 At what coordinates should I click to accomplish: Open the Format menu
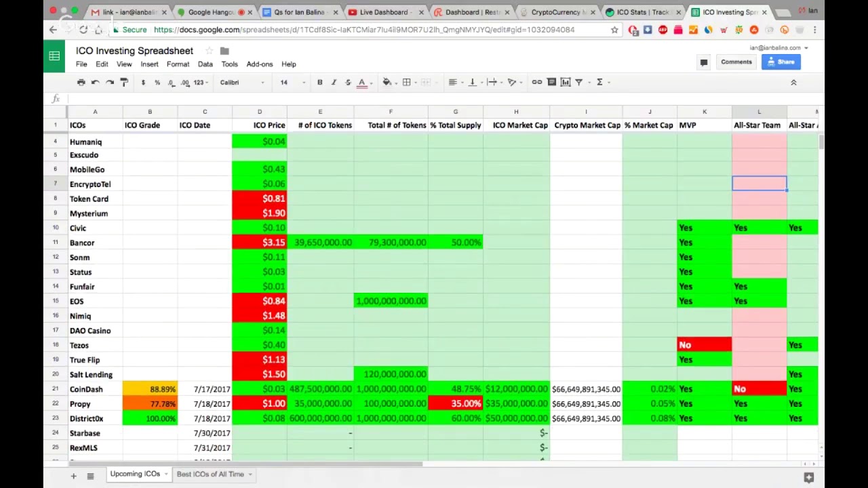coord(178,64)
